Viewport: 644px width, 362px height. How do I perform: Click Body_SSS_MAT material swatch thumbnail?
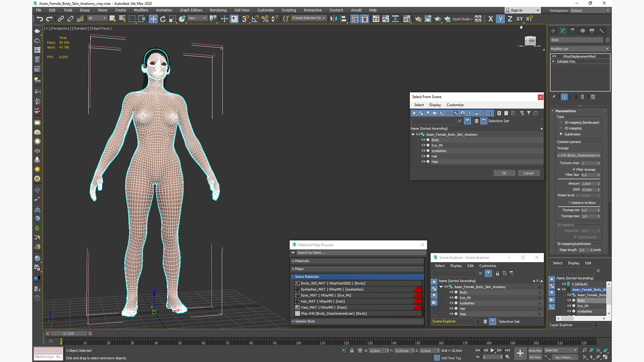click(x=297, y=283)
